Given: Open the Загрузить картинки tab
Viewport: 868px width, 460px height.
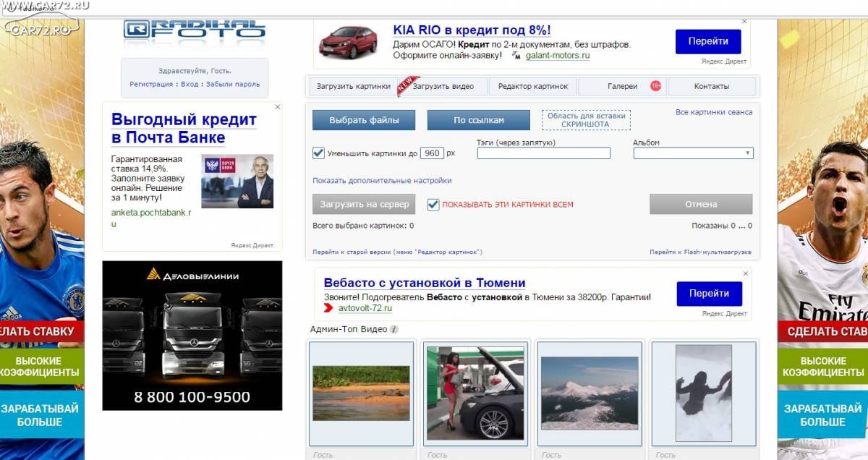Looking at the screenshot, I should 354,86.
